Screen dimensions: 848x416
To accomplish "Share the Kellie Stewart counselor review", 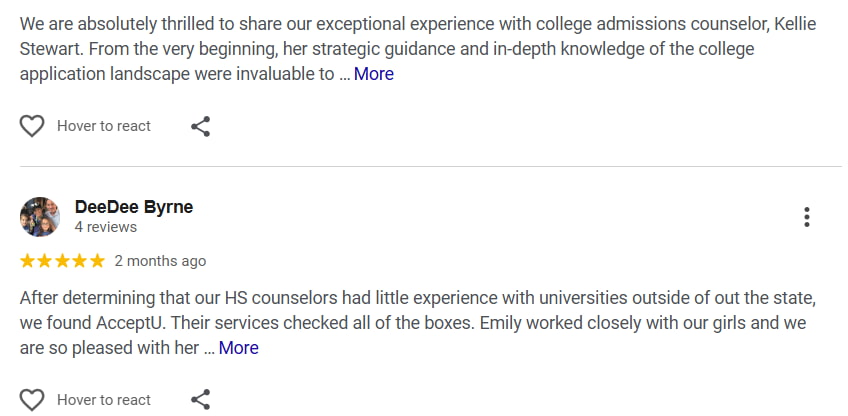I will point(200,126).
